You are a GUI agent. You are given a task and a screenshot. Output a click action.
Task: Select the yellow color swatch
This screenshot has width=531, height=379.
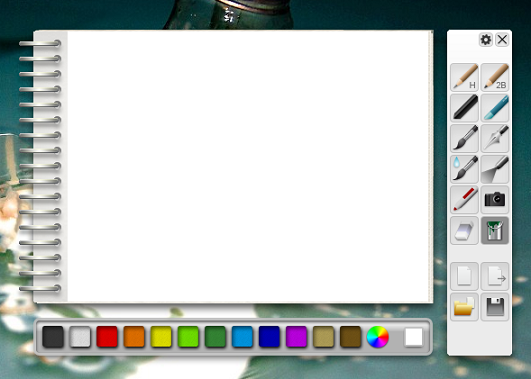(x=161, y=337)
